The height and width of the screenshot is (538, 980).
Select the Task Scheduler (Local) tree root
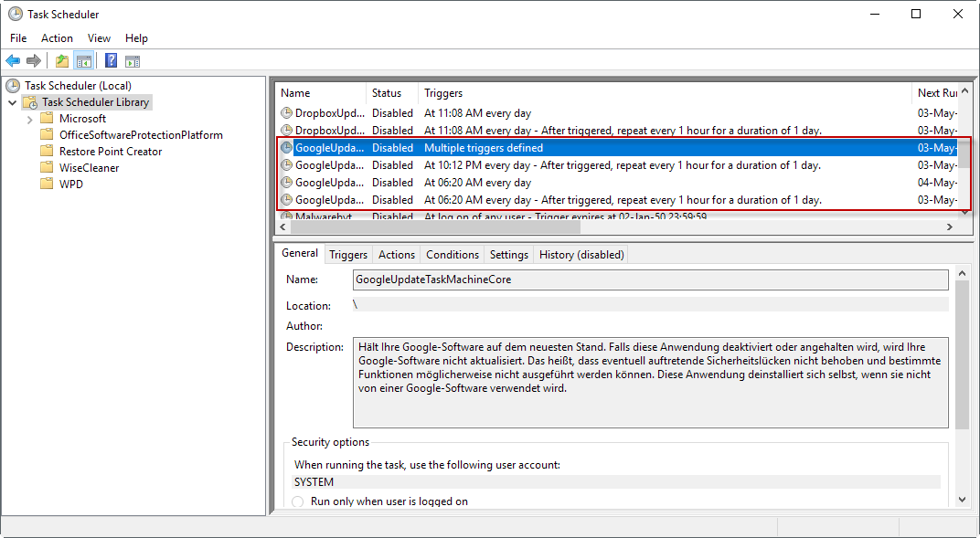78,86
